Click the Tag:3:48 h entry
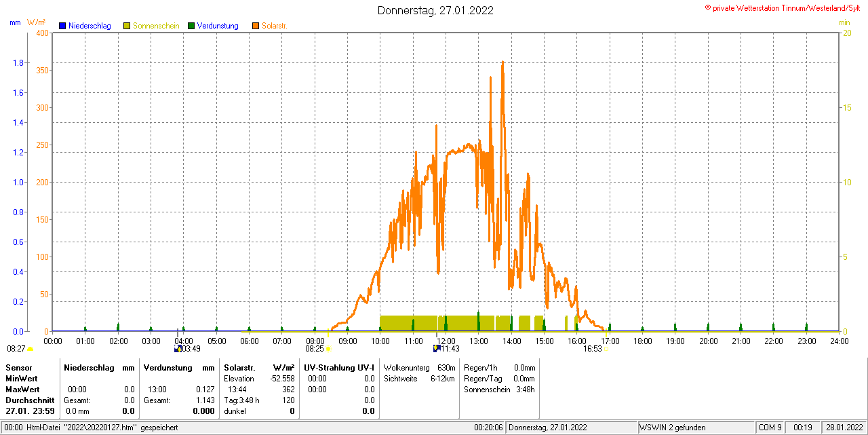 pyautogui.click(x=242, y=400)
